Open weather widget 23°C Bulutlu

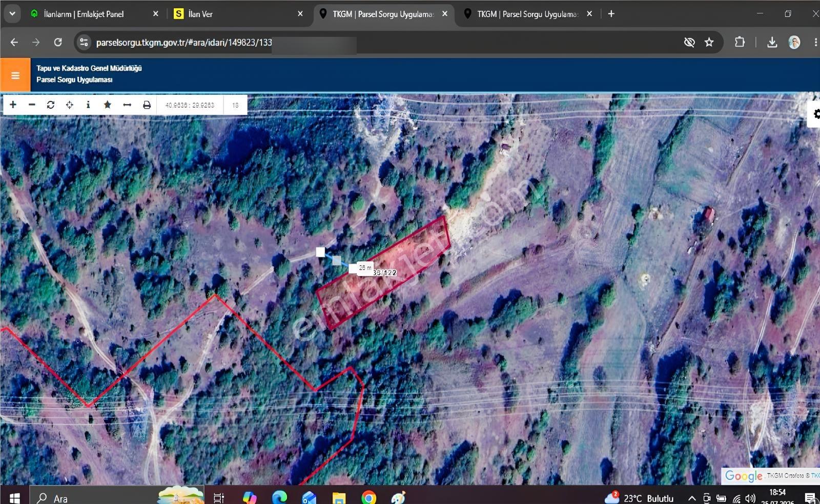tap(639, 498)
